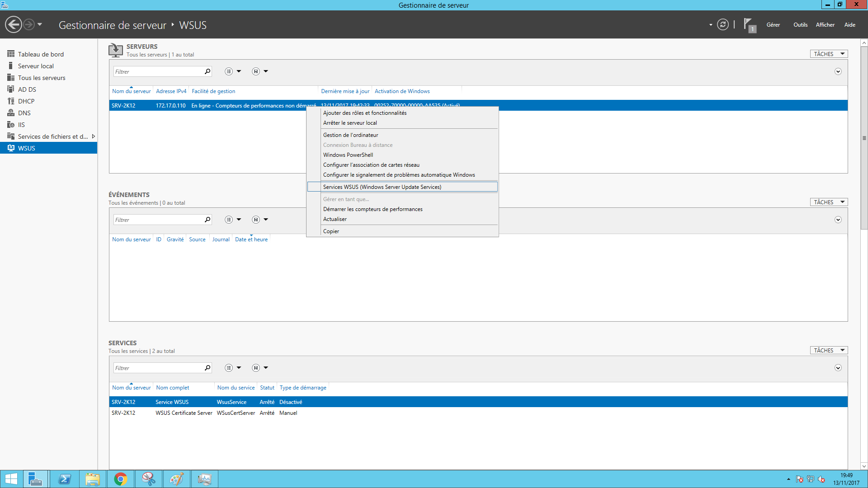Choose Services WSUS context menu entry
868x488 pixels.
[x=402, y=187]
